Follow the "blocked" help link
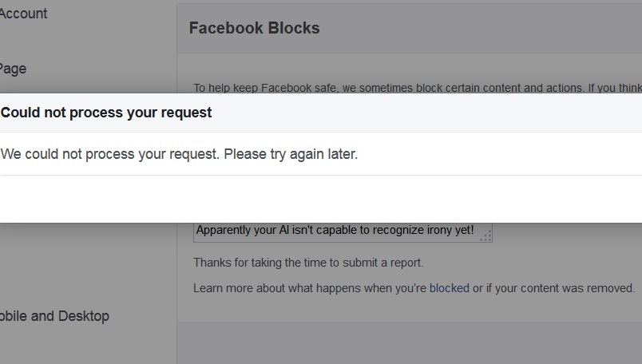The width and height of the screenshot is (642, 364). pos(449,288)
